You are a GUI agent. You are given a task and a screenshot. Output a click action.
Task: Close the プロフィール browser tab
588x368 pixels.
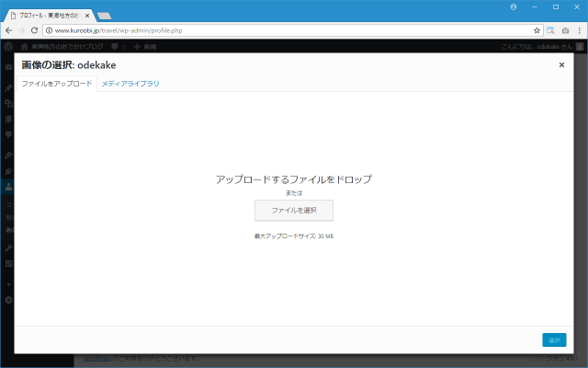coord(88,16)
